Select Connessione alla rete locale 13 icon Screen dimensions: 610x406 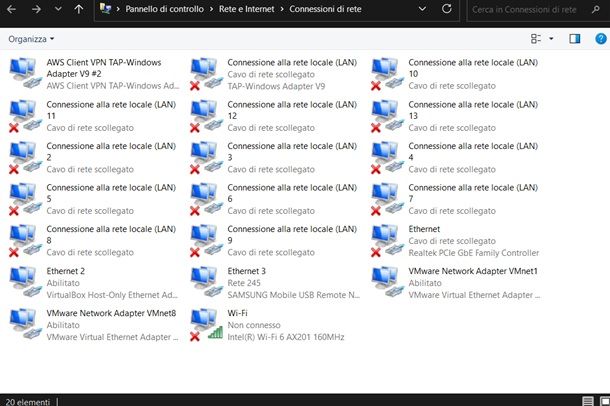pos(387,116)
